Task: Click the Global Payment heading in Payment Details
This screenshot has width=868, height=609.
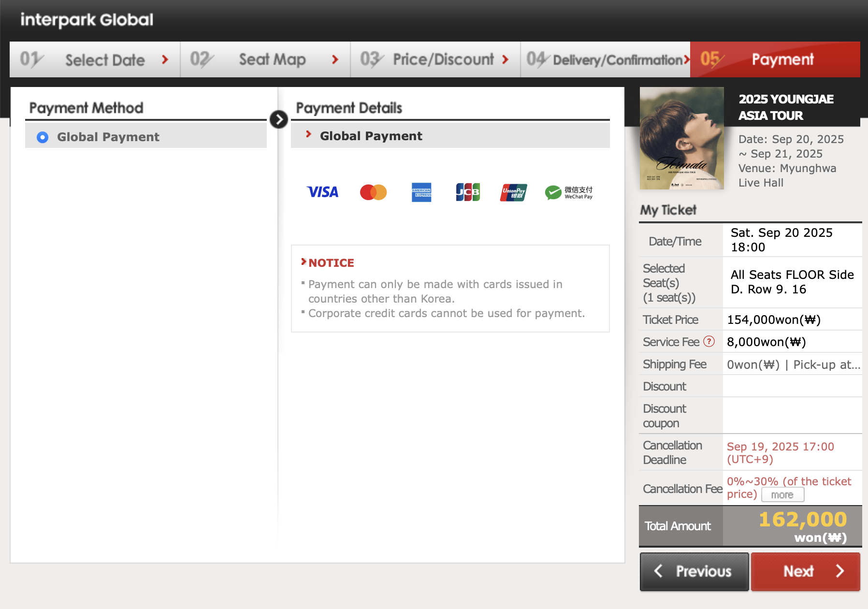Action: tap(371, 136)
